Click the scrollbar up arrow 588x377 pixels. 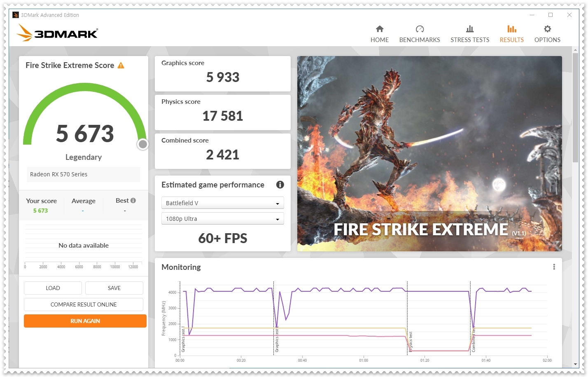[575, 50]
